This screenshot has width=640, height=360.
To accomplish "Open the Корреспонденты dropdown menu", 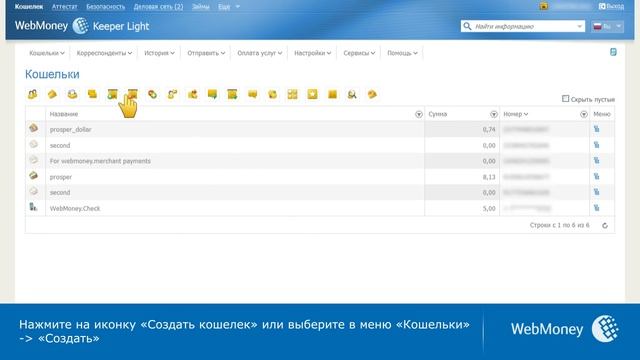I will [104, 53].
